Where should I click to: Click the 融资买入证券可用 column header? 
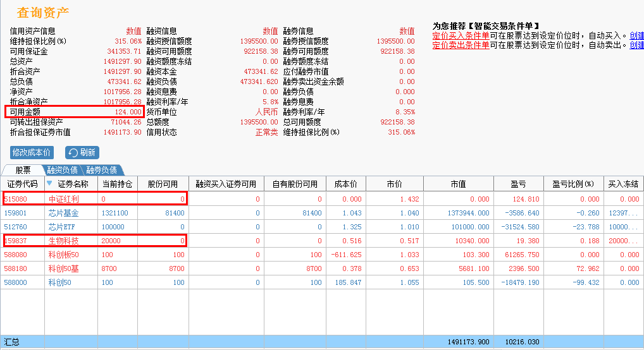click(x=226, y=184)
